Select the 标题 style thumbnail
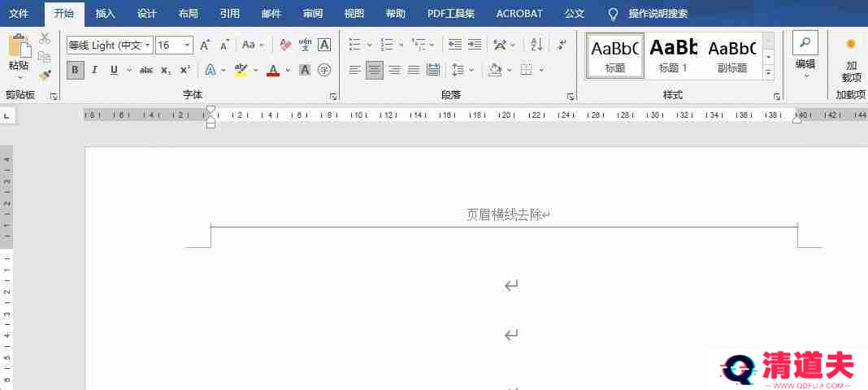The width and height of the screenshot is (868, 390). click(615, 55)
